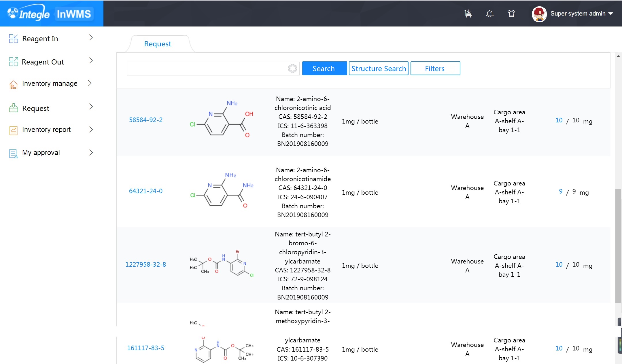This screenshot has width=622, height=364.
Task: Click the notification bell icon
Action: 490,14
